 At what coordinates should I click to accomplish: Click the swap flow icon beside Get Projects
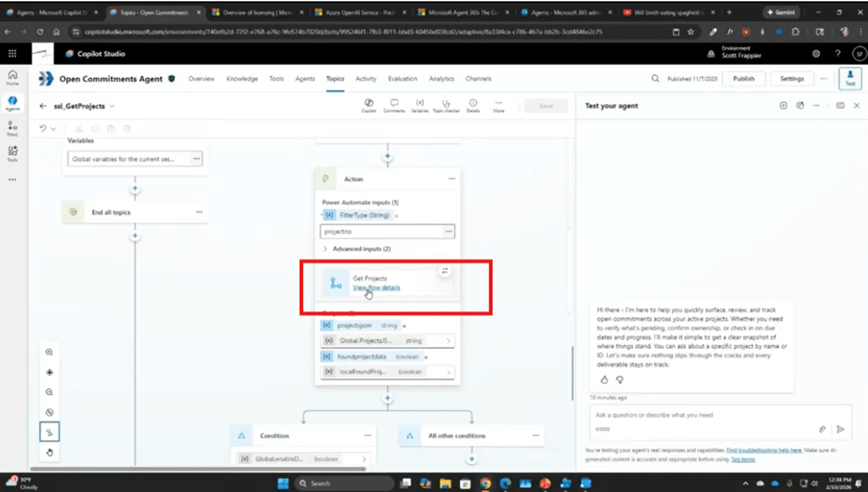click(444, 271)
